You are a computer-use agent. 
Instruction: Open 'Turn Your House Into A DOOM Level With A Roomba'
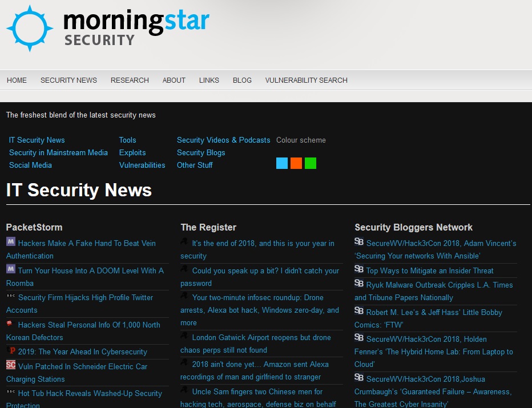pos(85,277)
